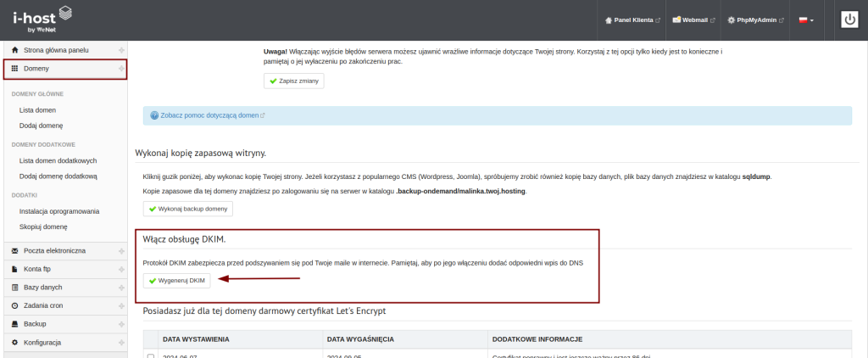The height and width of the screenshot is (358, 868).
Task: Click the Backup drive icon in sidebar
Action: pyautogui.click(x=15, y=324)
